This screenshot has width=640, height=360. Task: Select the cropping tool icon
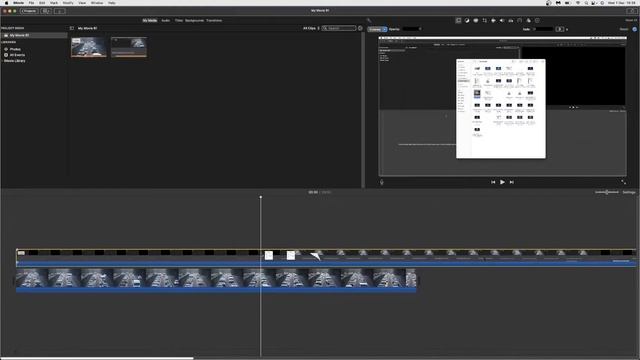pyautogui.click(x=484, y=20)
